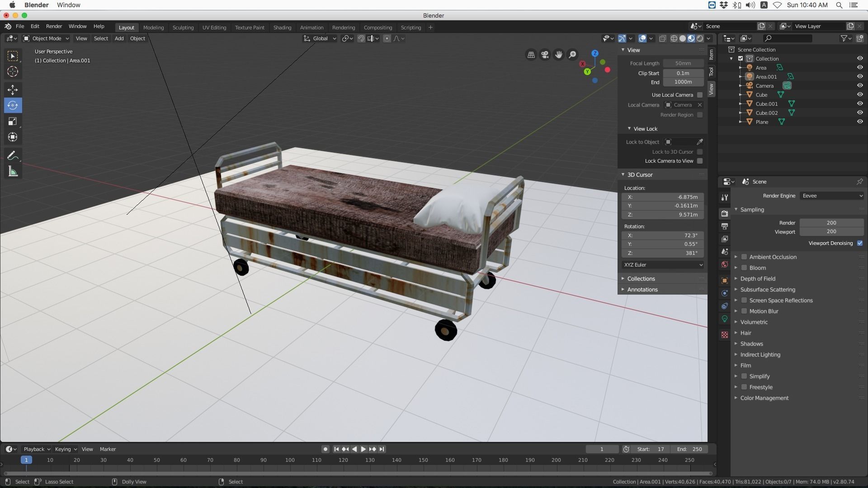
Task: Click the current frame number field
Action: click(x=602, y=449)
